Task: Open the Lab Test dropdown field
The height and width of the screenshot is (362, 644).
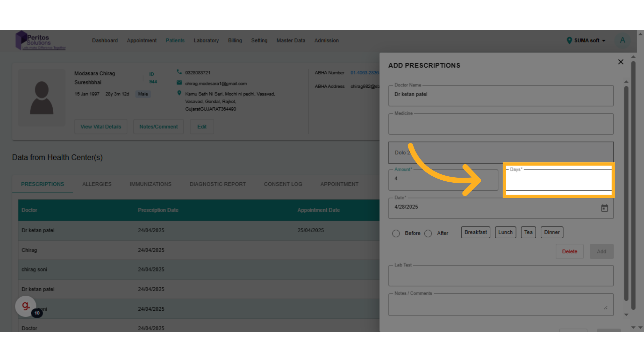Action: [x=501, y=276]
